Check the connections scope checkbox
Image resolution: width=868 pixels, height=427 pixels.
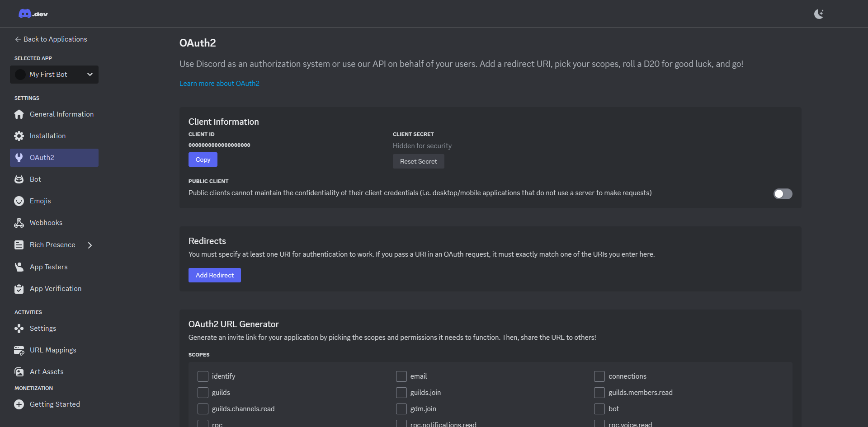tap(599, 376)
